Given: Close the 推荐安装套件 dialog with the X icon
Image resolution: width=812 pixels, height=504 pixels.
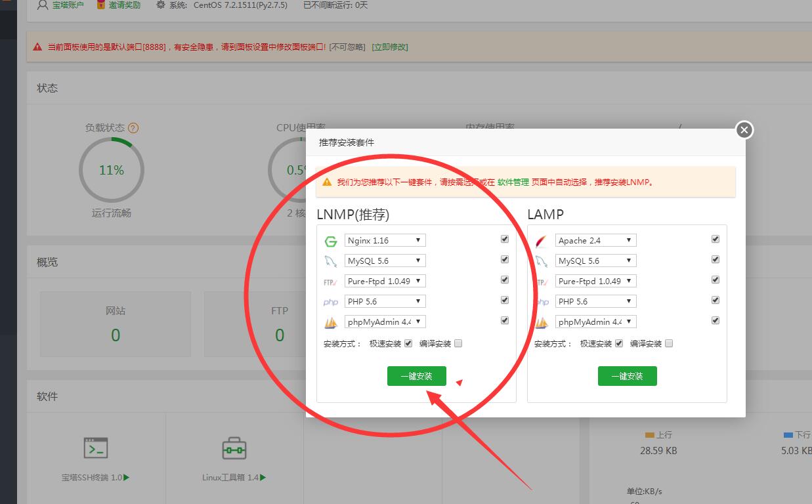Looking at the screenshot, I should tap(744, 130).
